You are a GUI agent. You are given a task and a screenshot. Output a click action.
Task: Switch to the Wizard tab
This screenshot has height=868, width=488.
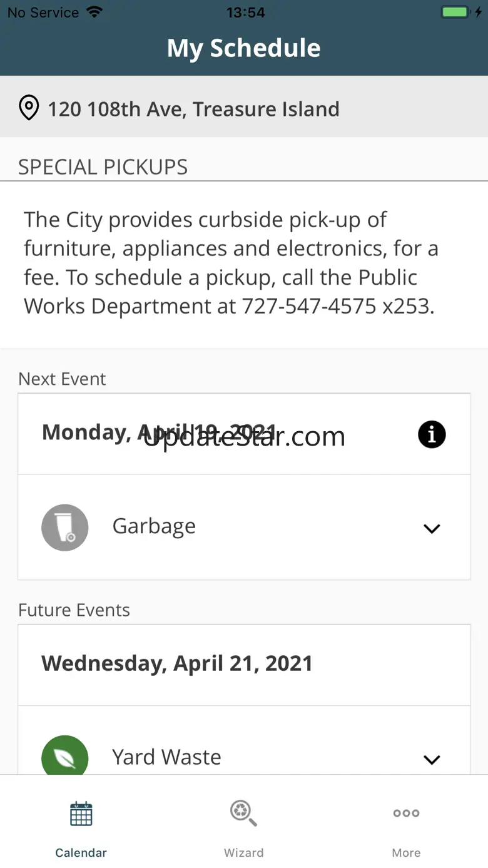click(x=243, y=852)
